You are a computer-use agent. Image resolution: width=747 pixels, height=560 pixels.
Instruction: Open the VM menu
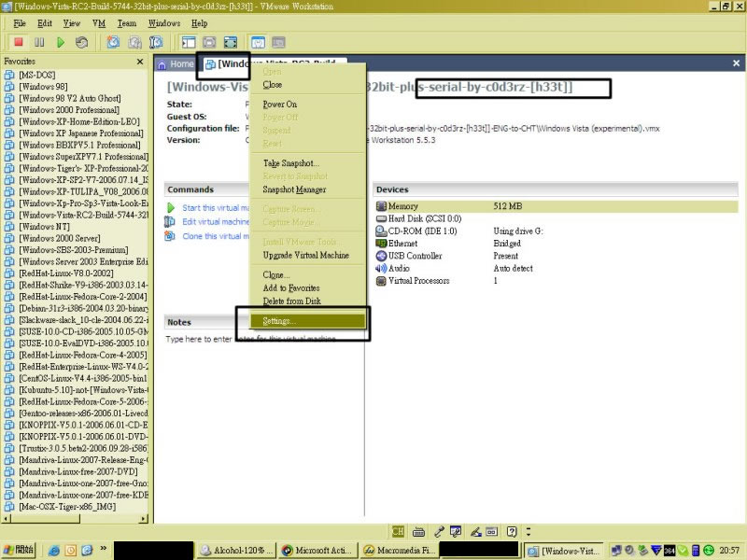tap(99, 23)
